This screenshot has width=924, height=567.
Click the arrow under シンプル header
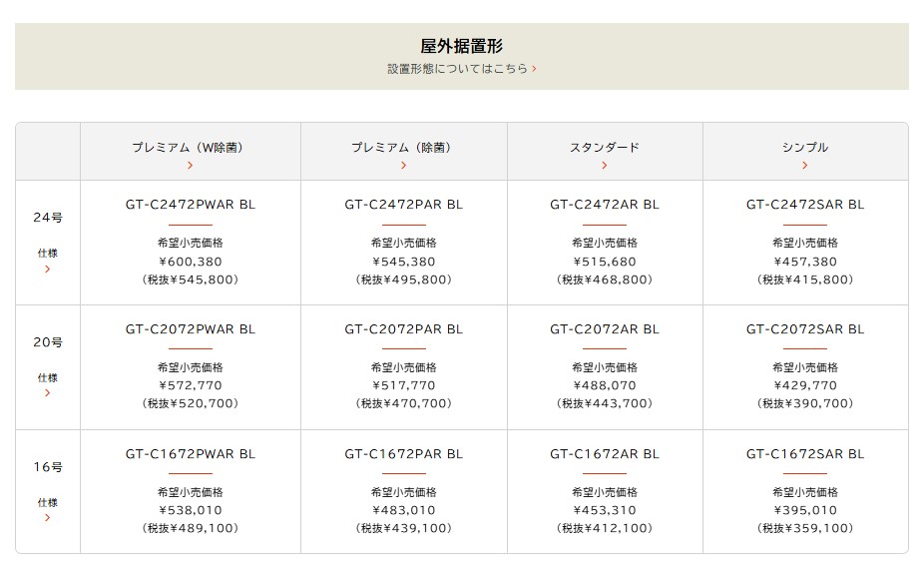coord(805,166)
